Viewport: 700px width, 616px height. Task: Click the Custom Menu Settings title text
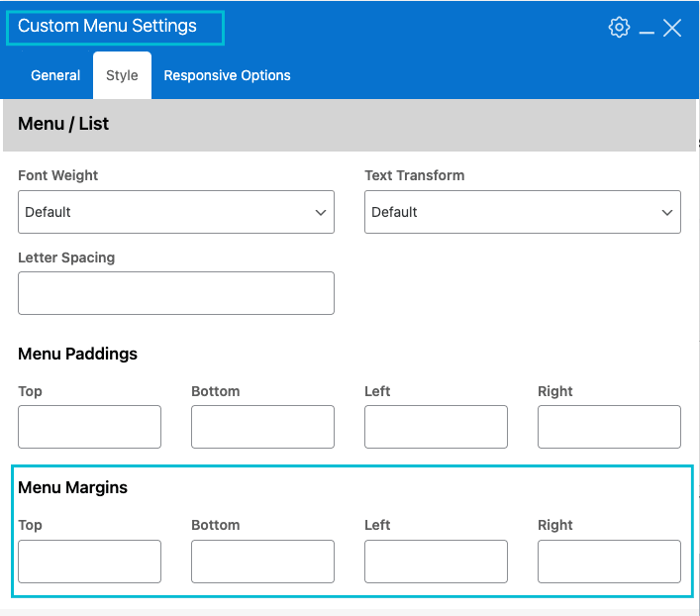point(107,27)
